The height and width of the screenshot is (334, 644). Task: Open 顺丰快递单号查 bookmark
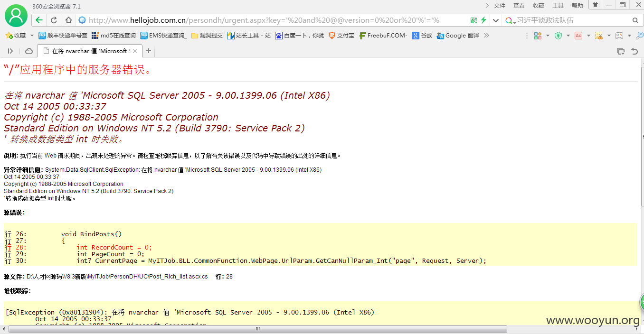(x=63, y=36)
